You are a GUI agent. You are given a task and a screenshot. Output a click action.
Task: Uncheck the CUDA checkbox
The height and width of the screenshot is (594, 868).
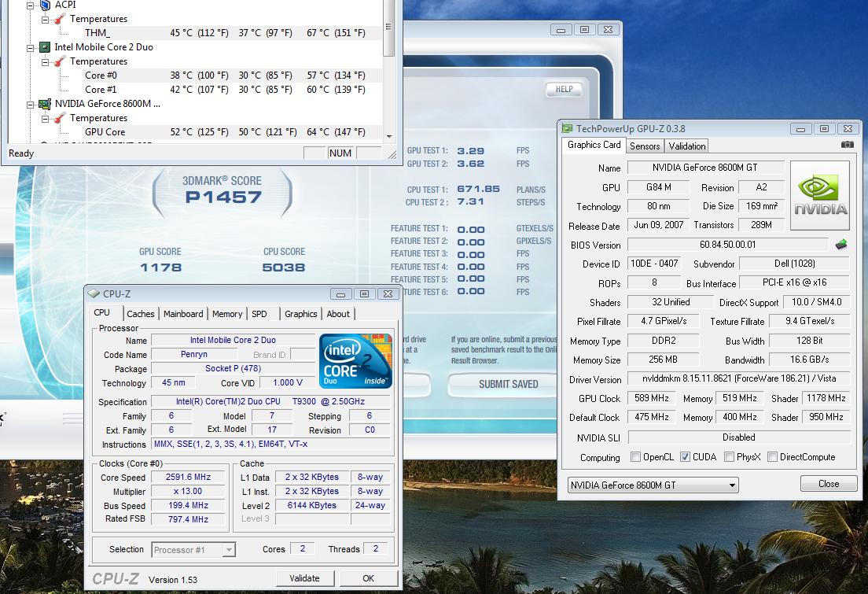coord(686,457)
